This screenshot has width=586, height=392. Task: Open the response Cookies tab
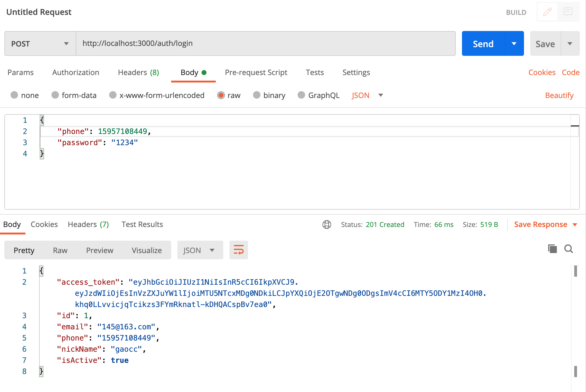pos(44,224)
